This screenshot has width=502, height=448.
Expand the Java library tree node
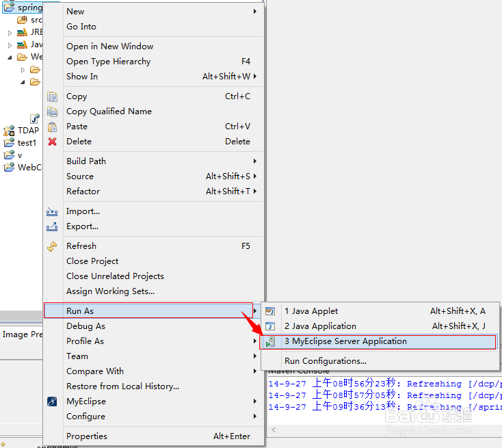(10, 45)
